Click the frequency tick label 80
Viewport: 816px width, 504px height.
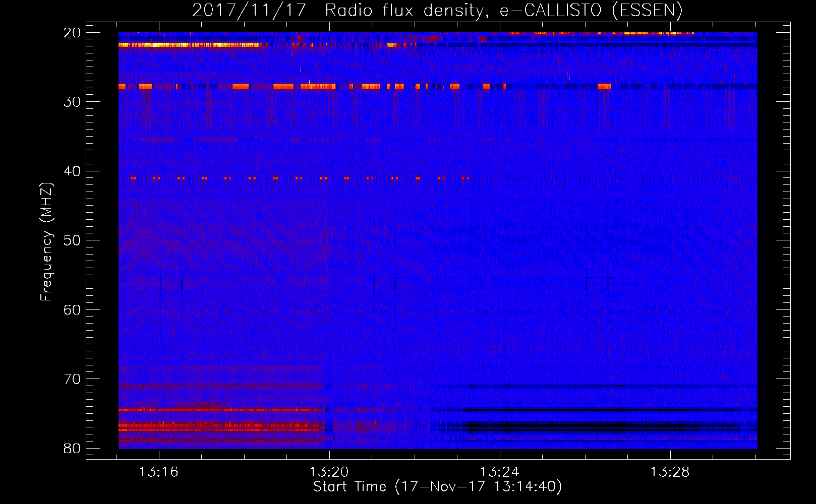coord(73,449)
